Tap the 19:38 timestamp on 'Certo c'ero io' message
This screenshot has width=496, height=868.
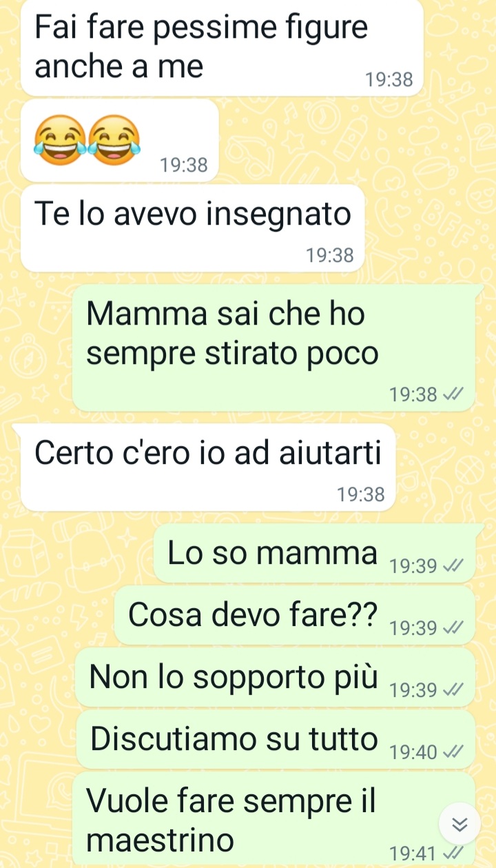pos(361,495)
